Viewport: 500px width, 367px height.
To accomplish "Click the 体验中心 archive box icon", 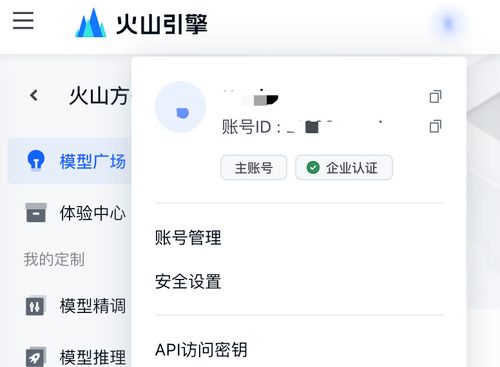I will pos(36,212).
